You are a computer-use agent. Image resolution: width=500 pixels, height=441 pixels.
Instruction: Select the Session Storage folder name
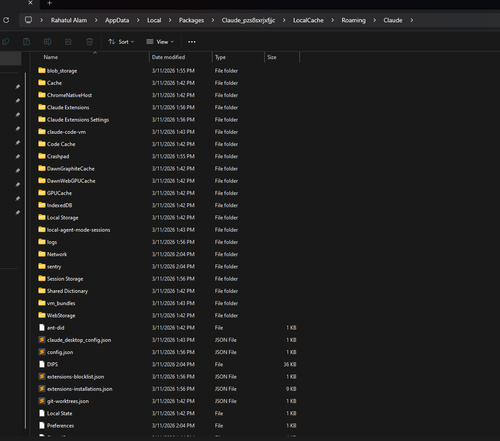pyautogui.click(x=65, y=279)
